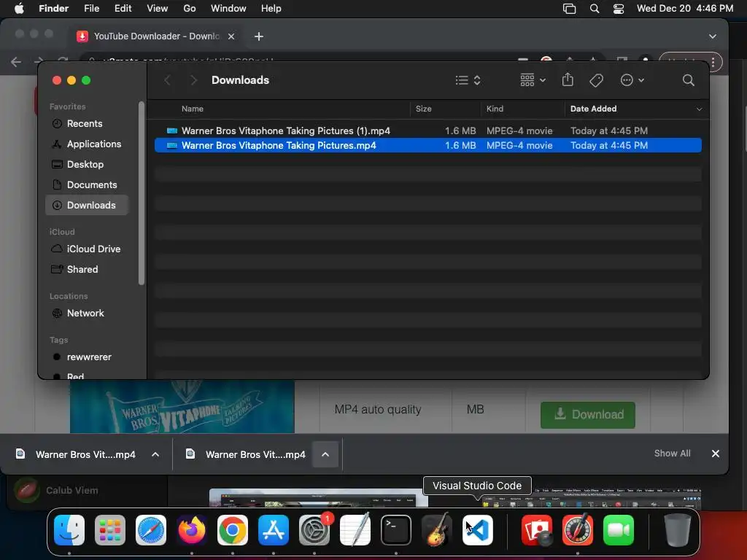The height and width of the screenshot is (560, 747).
Task: Open the Apple menu
Action: tap(19, 9)
